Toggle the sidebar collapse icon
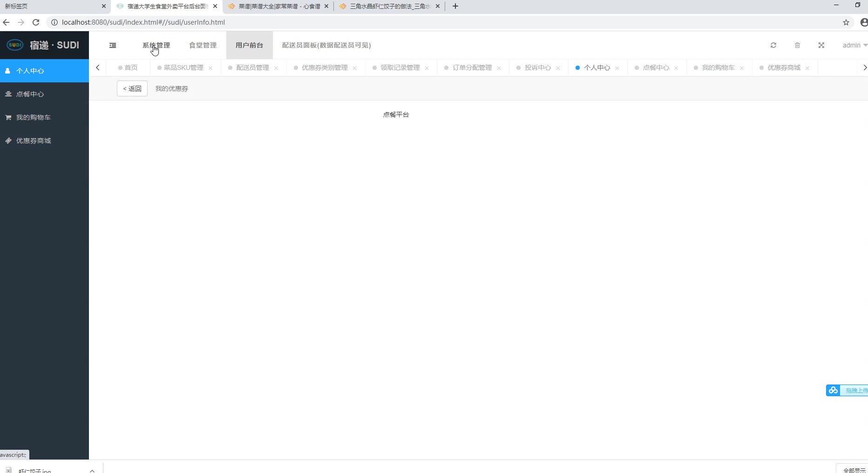Screen dimensions: 868x473 [113, 45]
